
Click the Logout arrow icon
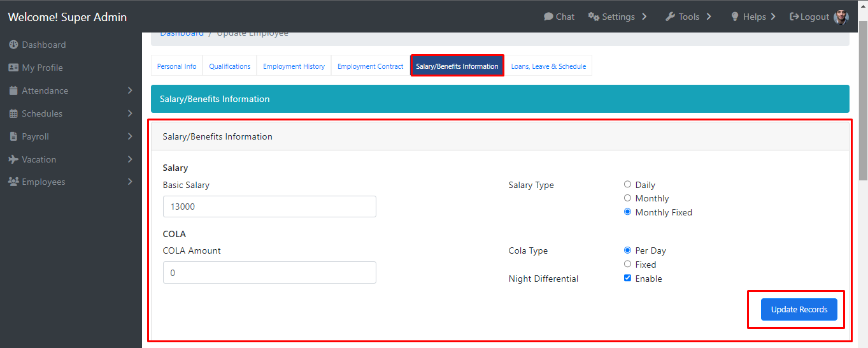point(794,17)
